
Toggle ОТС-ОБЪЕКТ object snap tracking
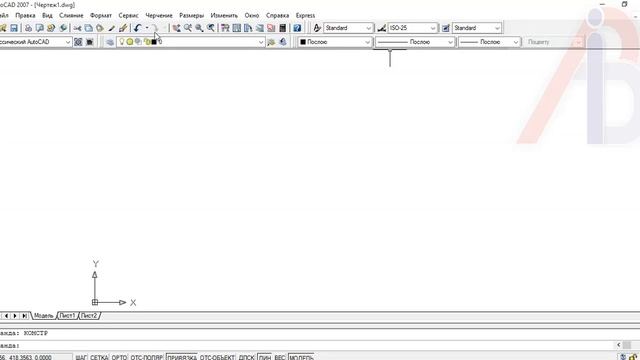click(217, 357)
